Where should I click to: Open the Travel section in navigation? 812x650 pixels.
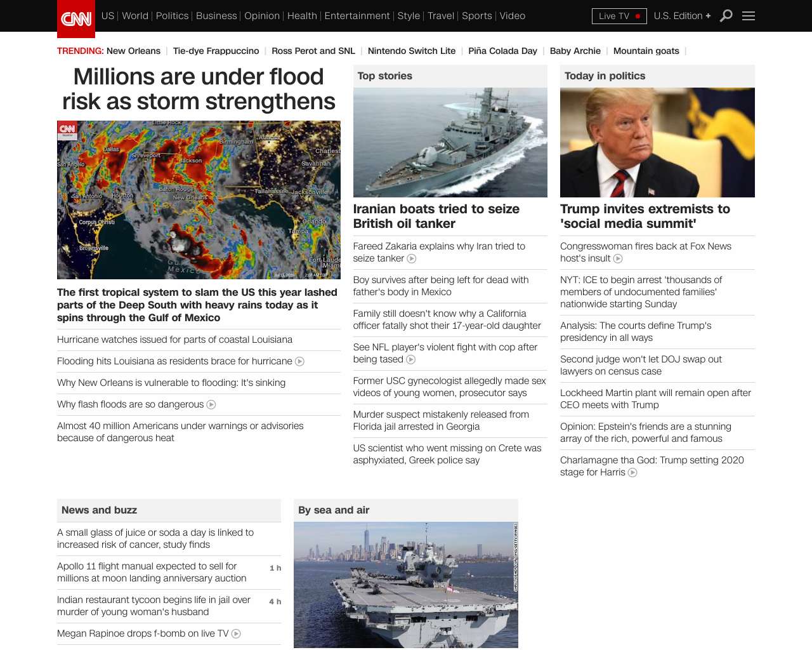click(x=441, y=16)
